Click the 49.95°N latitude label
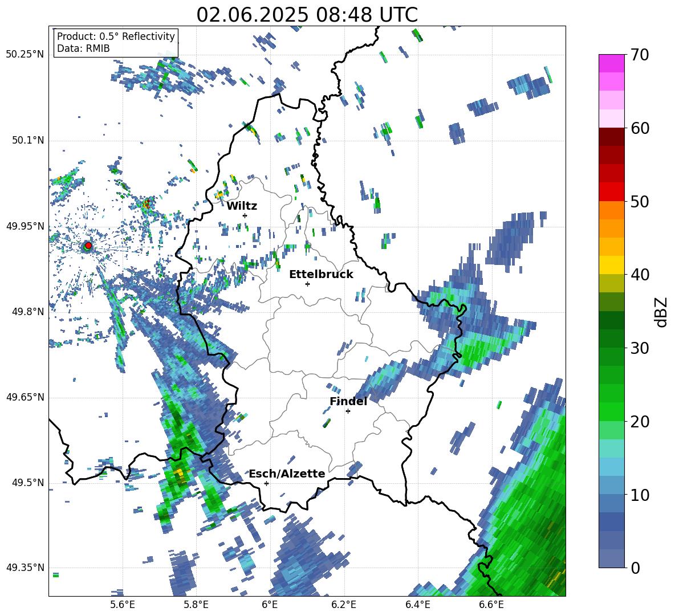Viewport: 675px width, 616px height. [x=25, y=226]
